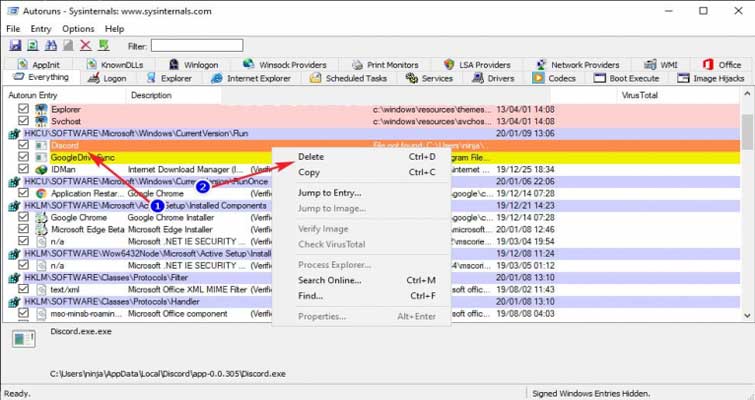Choose Copy in the context menu
This screenshot has height=400, width=755.
(x=362, y=172)
